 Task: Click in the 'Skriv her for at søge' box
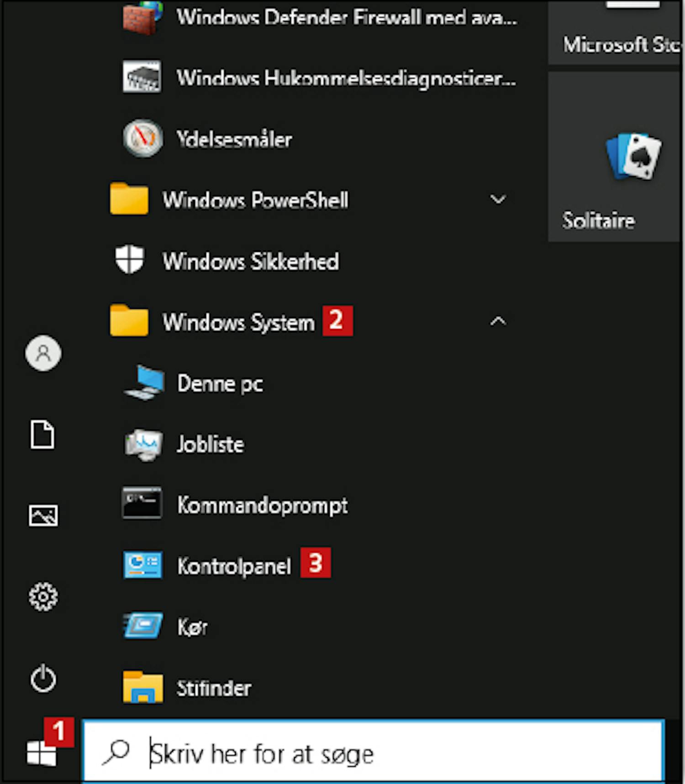pos(373,752)
